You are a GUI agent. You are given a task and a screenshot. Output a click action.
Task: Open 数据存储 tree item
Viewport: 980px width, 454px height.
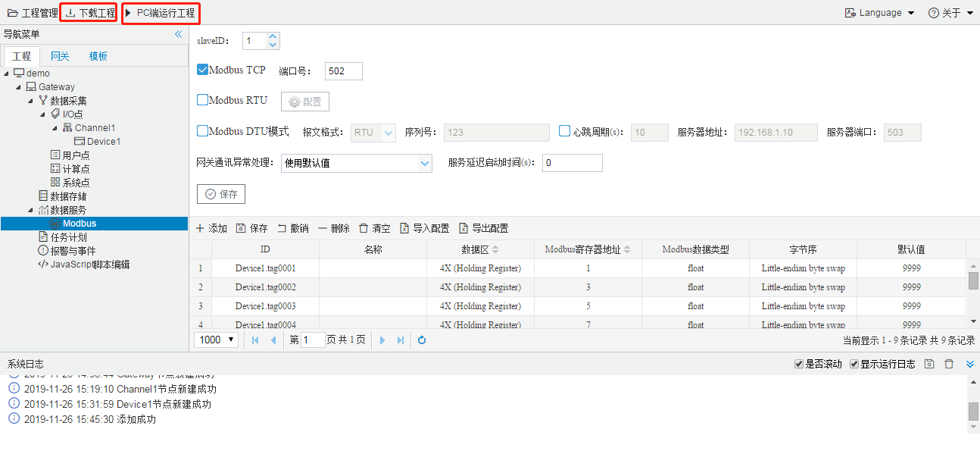click(x=62, y=196)
